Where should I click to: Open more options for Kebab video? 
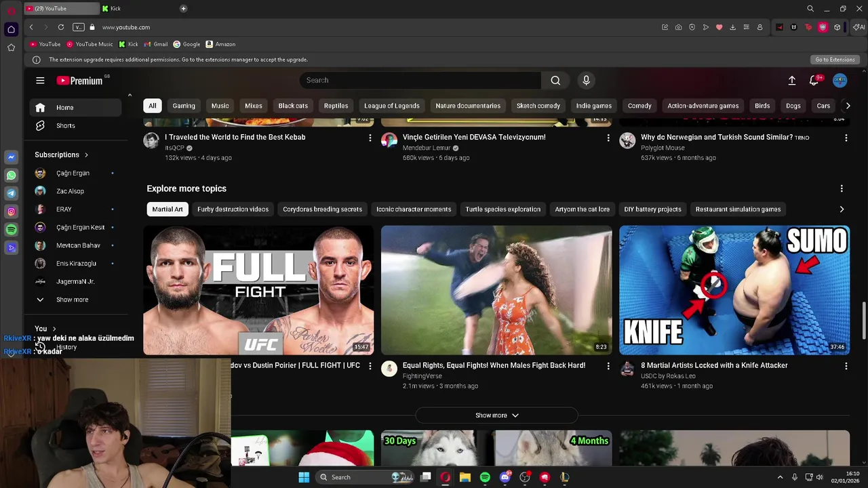[370, 138]
